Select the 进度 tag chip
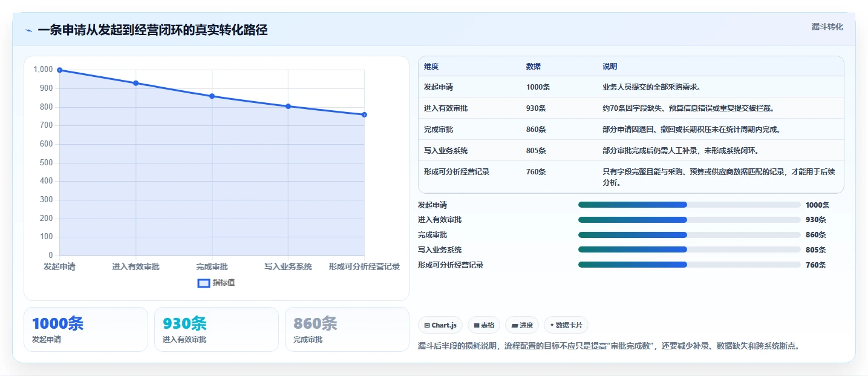868x376 pixels. pyautogui.click(x=522, y=325)
